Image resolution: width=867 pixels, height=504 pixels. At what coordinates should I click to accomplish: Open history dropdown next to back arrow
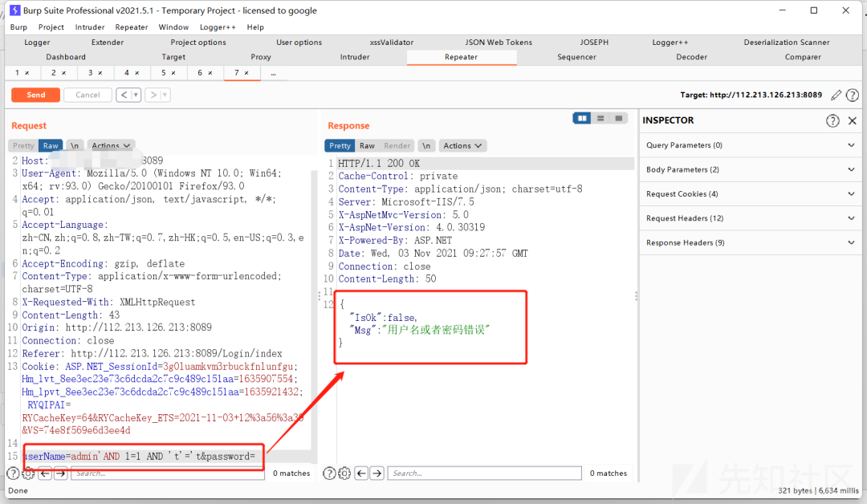click(136, 95)
